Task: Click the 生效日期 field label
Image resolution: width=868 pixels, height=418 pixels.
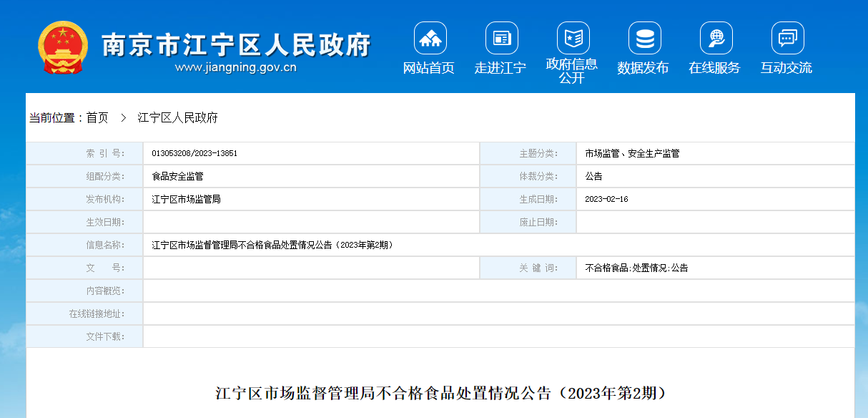Action: click(x=105, y=222)
